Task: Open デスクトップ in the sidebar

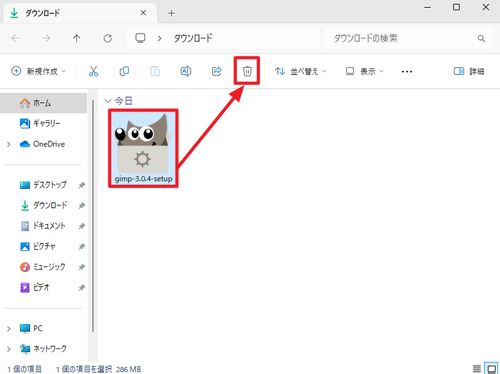Action: pos(43,185)
